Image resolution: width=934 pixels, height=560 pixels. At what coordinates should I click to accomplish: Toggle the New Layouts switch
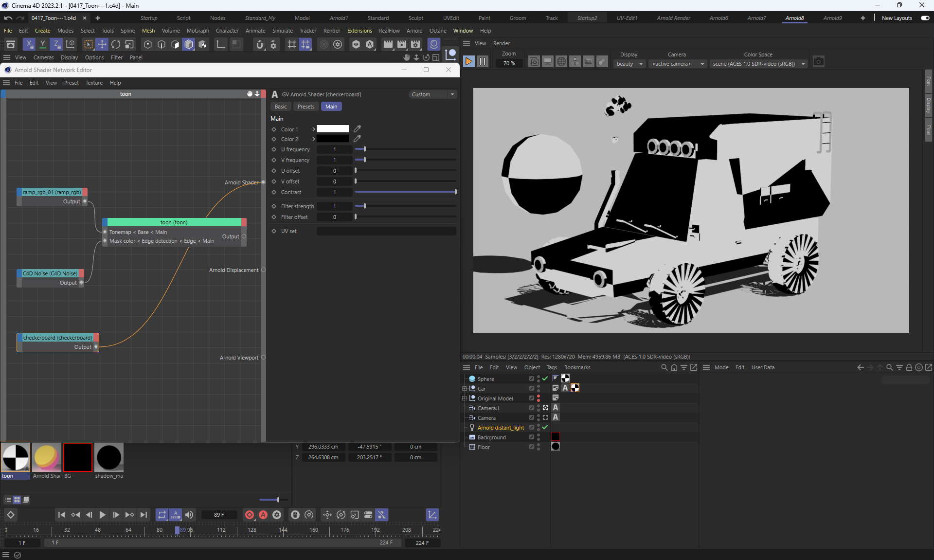click(925, 18)
